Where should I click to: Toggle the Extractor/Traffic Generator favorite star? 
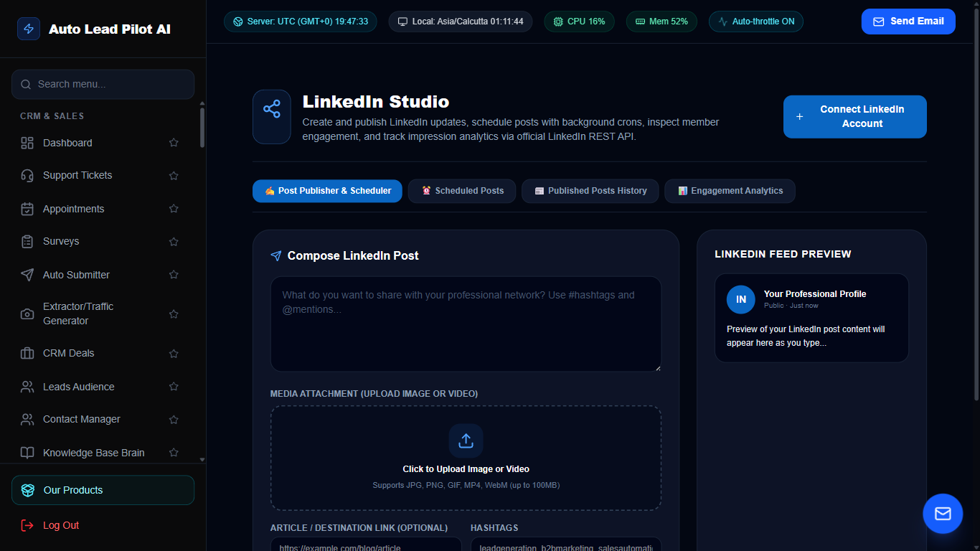[x=174, y=314]
